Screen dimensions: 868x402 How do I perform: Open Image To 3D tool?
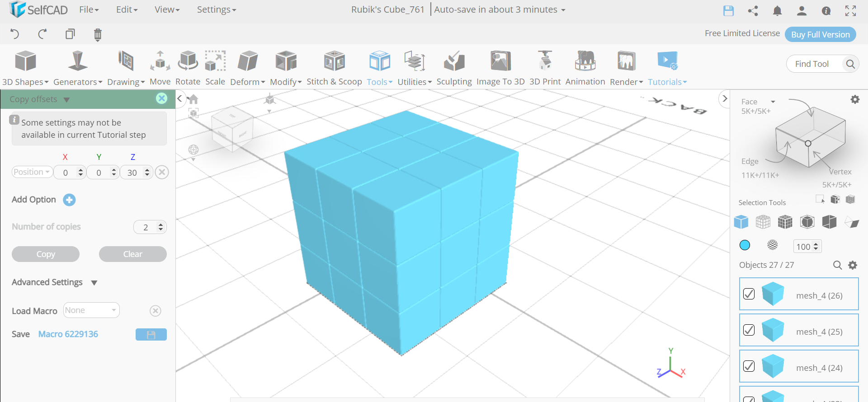click(500, 69)
